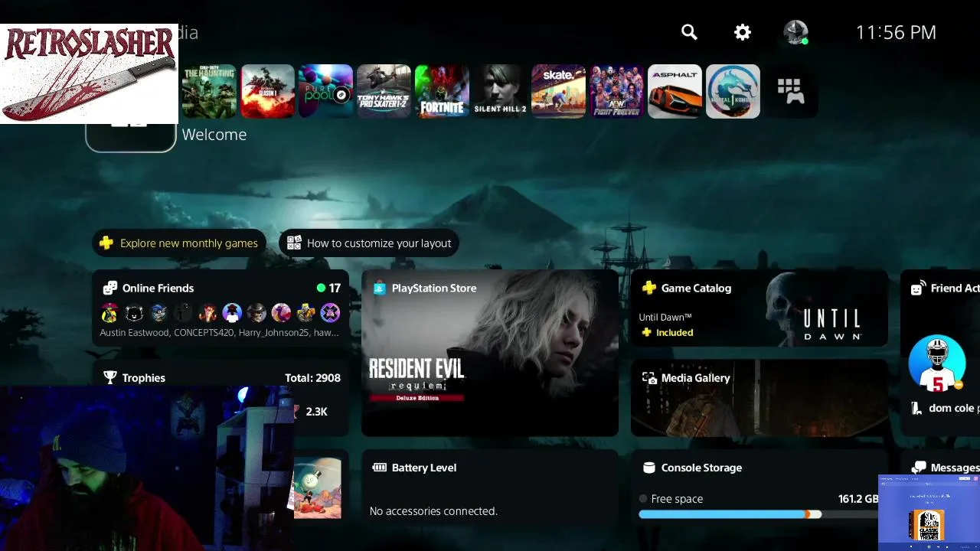Screen dimensions: 980x551
Task: Launch the AEW Fight Forever tile
Action: pos(616,91)
